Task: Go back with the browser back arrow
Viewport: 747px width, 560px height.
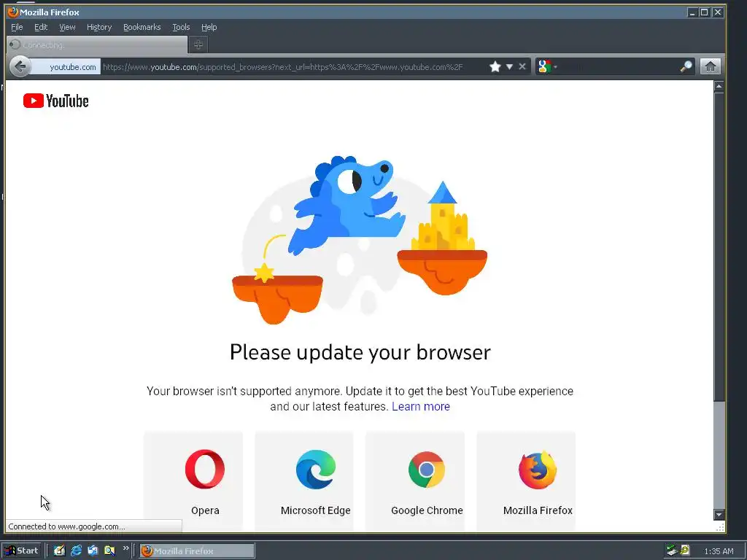Action: click(20, 66)
